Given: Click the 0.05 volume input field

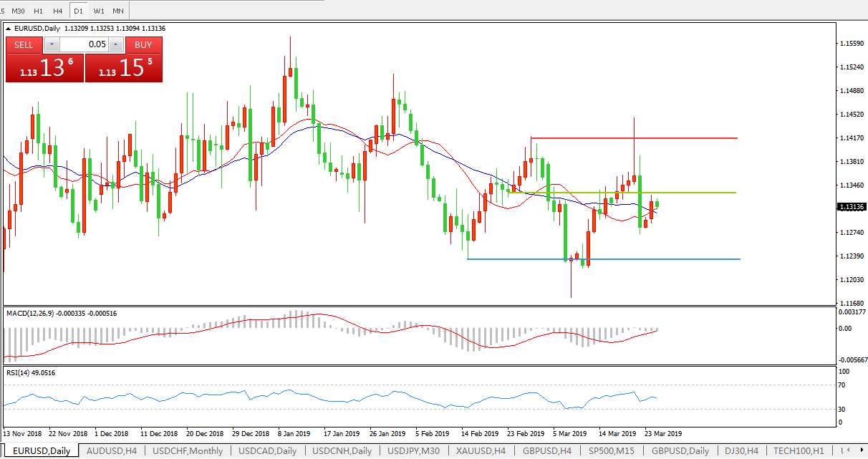Looking at the screenshot, I should pyautogui.click(x=84, y=44).
